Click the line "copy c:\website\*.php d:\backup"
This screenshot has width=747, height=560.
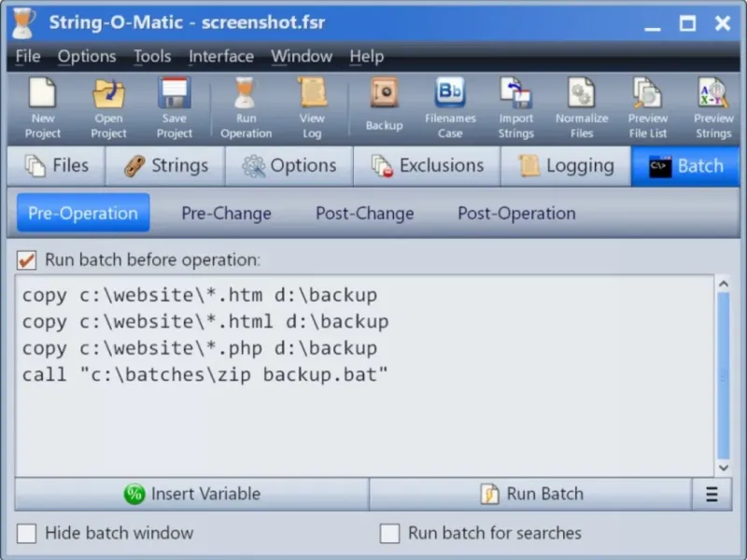point(200,348)
